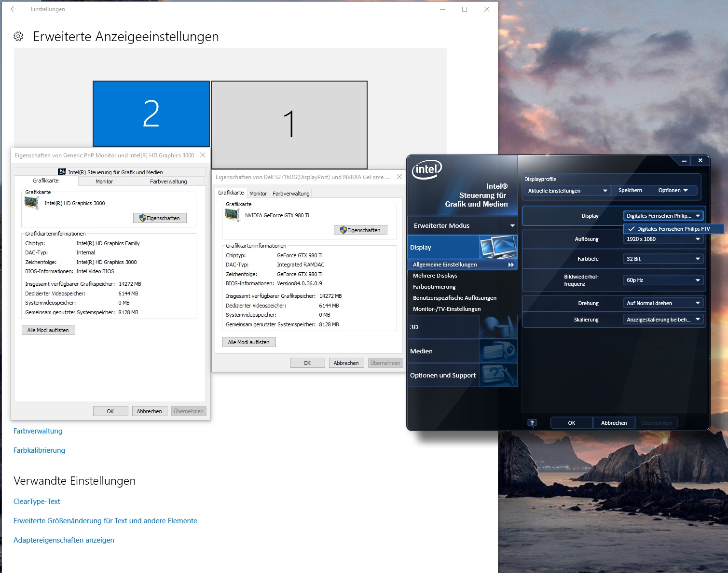Switch to Monitor tab in NVIDIA properties dialog
This screenshot has height=573, width=728.
[258, 194]
